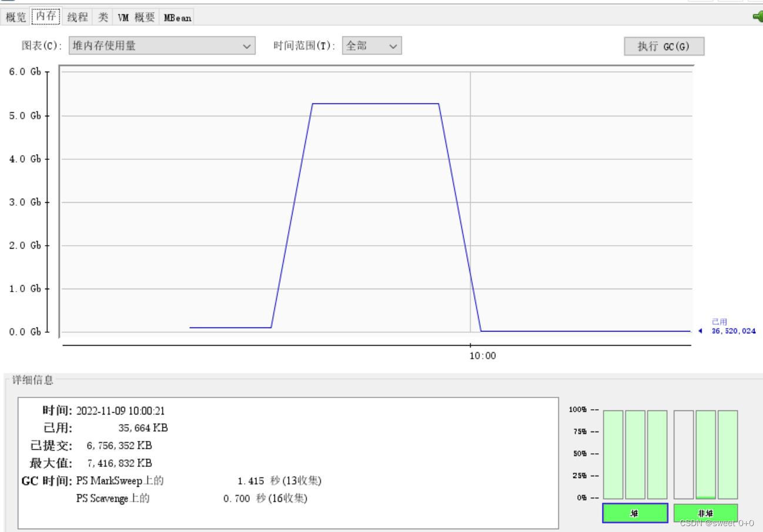Screen dimensions: 763x532
Task: Click the 时间范围(T): label
Action: 306,46
